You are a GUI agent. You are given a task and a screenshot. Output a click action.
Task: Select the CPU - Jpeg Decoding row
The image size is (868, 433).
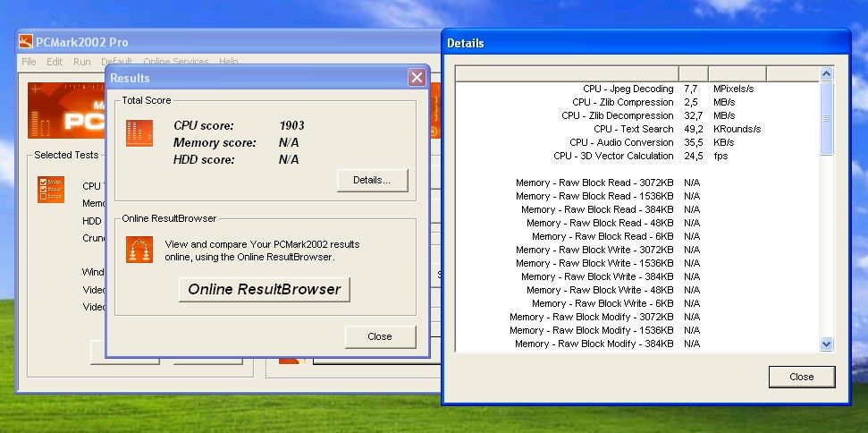point(637,89)
